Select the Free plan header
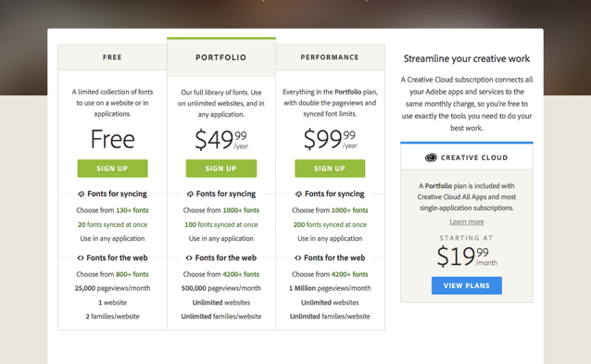This screenshot has width=591, height=364. [x=112, y=57]
